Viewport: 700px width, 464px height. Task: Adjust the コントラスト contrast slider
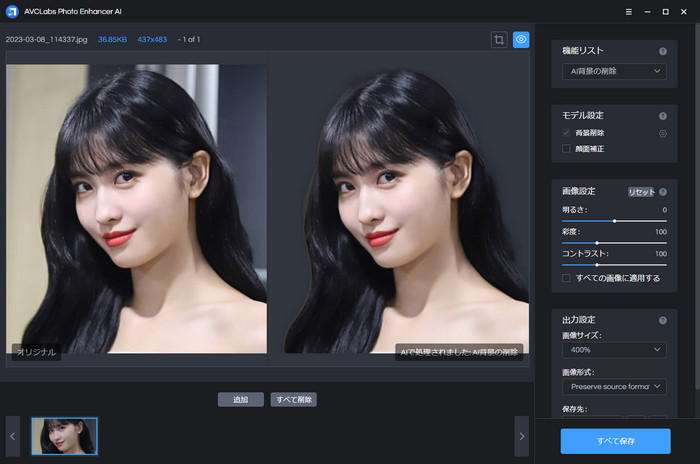click(x=614, y=265)
